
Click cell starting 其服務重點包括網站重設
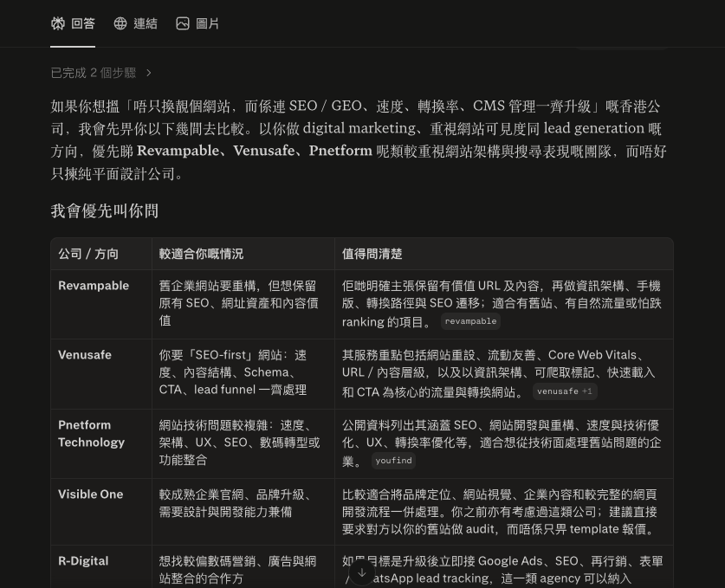click(504, 374)
